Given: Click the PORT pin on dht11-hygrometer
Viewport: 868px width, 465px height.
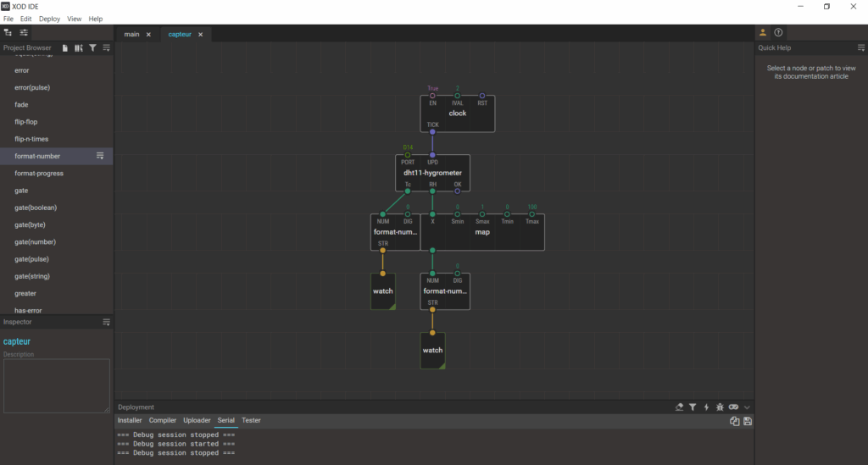Looking at the screenshot, I should pyautogui.click(x=408, y=155).
